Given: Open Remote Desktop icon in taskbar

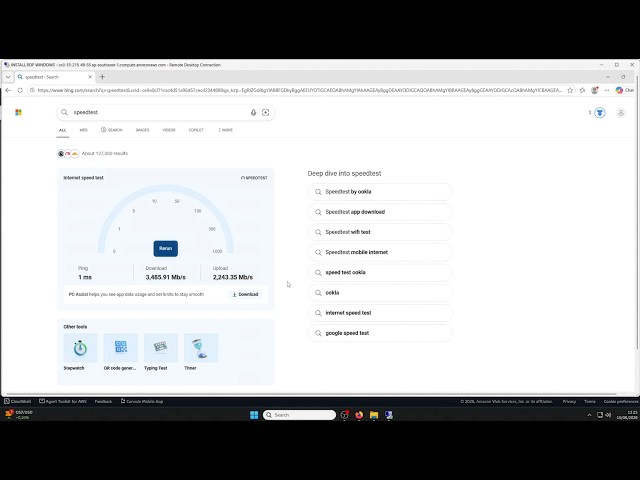Looking at the screenshot, I should click(389, 415).
